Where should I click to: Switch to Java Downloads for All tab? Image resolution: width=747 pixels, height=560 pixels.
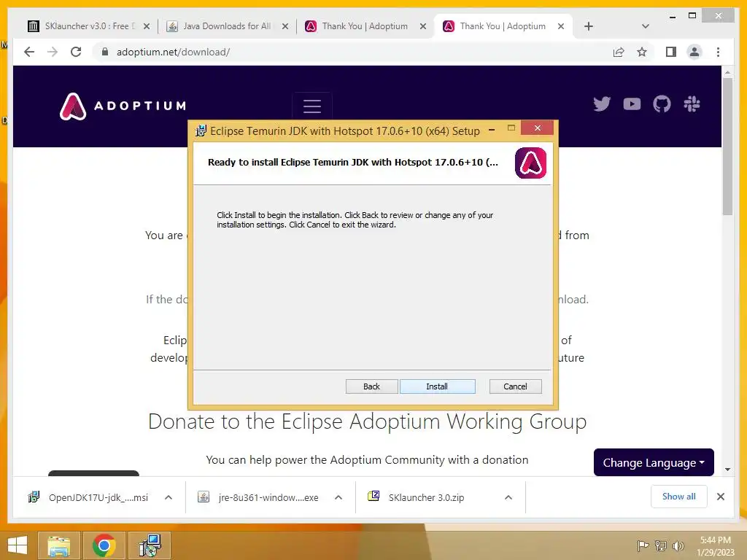226,26
